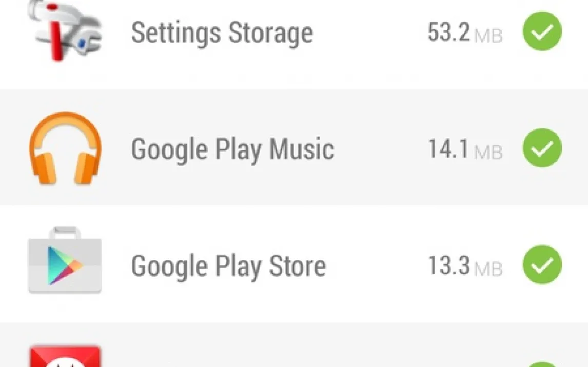The image size is (588, 367).
Task: Tap the MB unit beside 53.2
Action: (488, 36)
